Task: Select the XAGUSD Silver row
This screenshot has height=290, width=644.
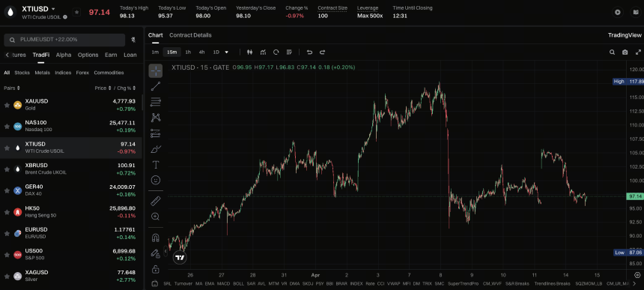Action: [71, 276]
